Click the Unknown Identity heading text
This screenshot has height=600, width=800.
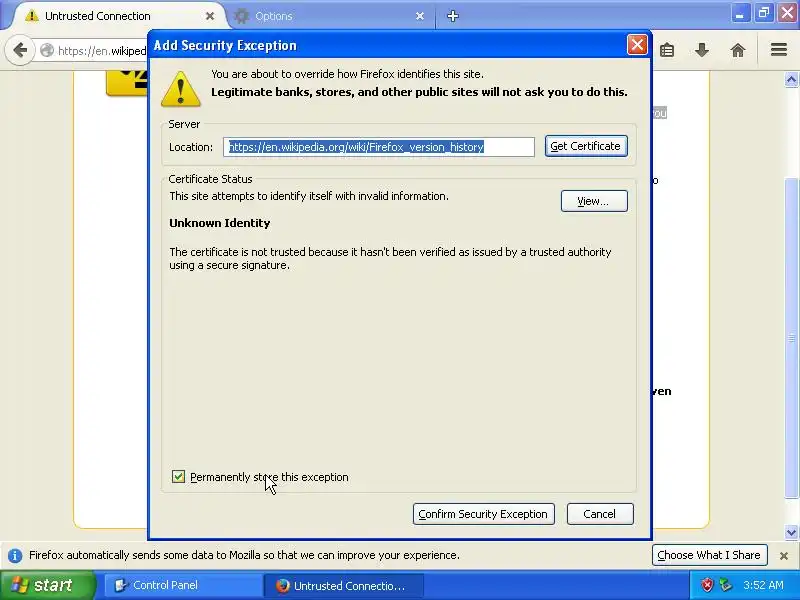click(220, 223)
